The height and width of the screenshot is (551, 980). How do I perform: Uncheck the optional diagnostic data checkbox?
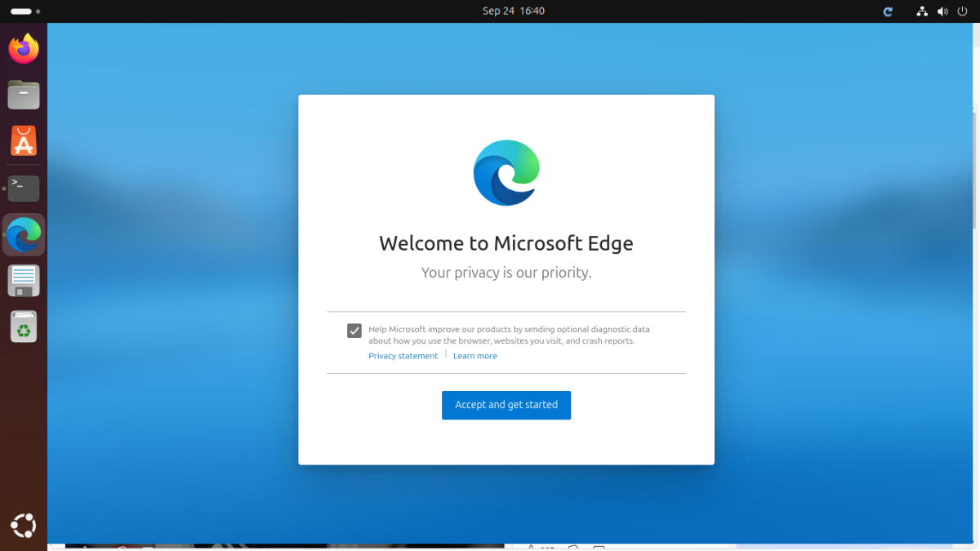[x=354, y=331]
